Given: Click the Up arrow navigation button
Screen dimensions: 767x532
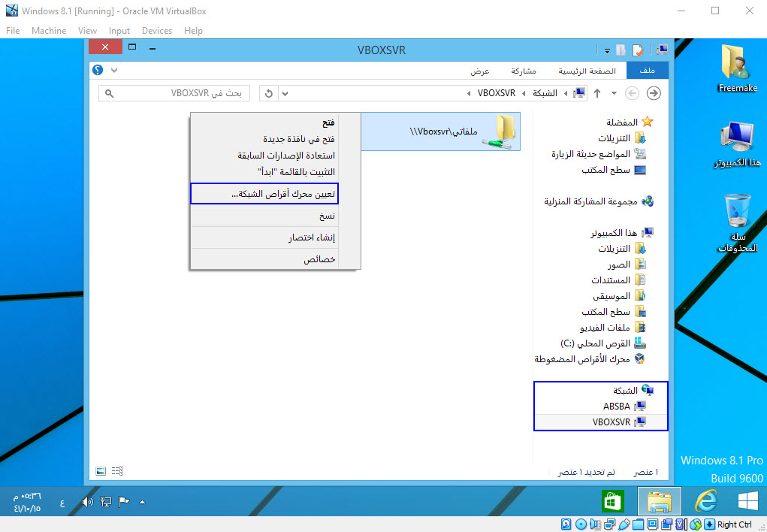Looking at the screenshot, I should 597,93.
